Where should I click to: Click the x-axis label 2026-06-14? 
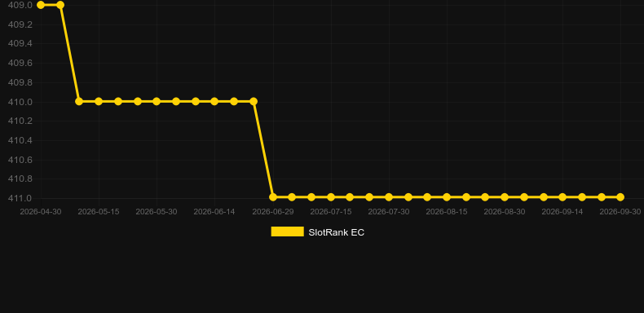pos(214,212)
